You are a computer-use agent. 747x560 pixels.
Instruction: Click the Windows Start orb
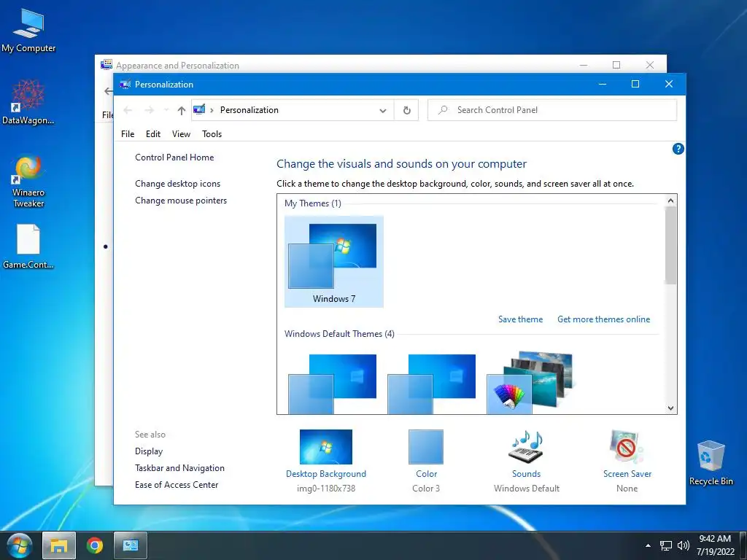[x=19, y=545]
